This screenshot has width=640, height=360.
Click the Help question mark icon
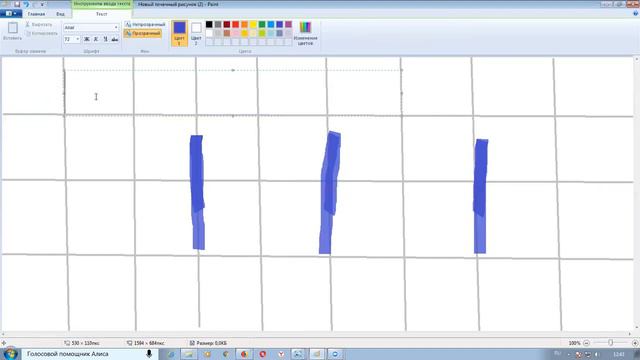point(636,13)
